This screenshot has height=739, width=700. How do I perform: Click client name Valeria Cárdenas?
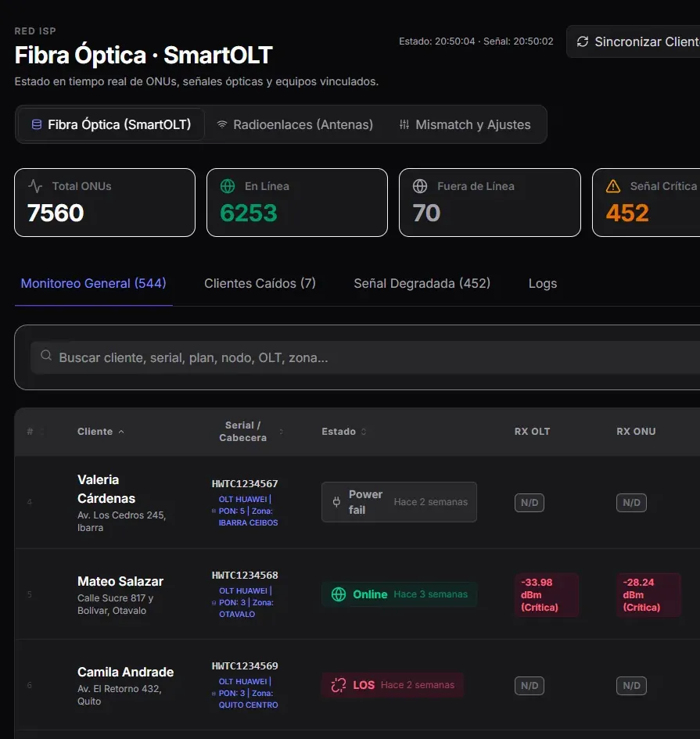tap(106, 489)
